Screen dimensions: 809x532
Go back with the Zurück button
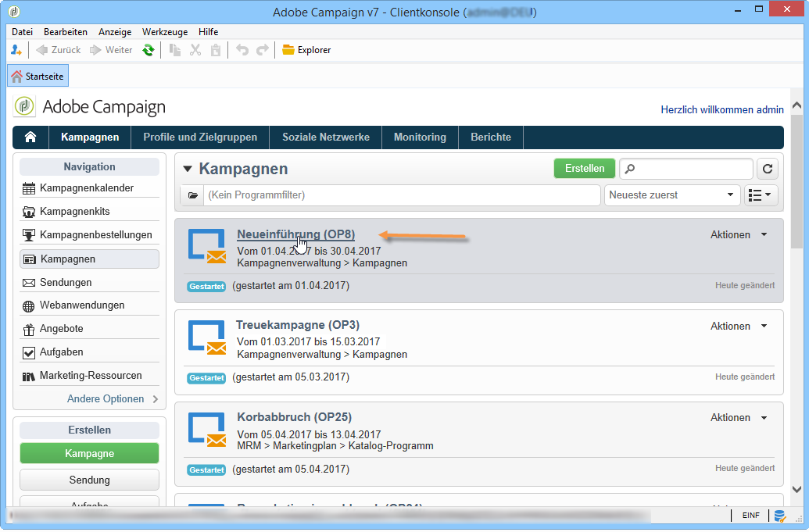click(59, 50)
